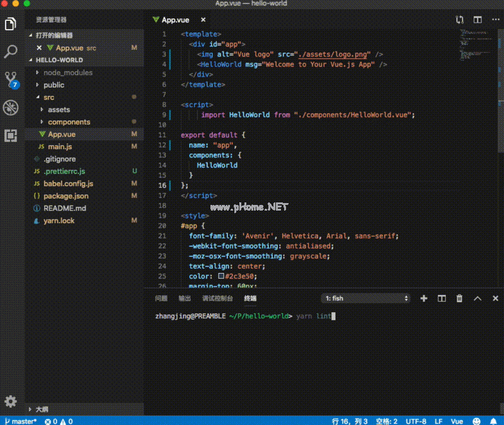Switch to the Output panel tab

pos(185,298)
